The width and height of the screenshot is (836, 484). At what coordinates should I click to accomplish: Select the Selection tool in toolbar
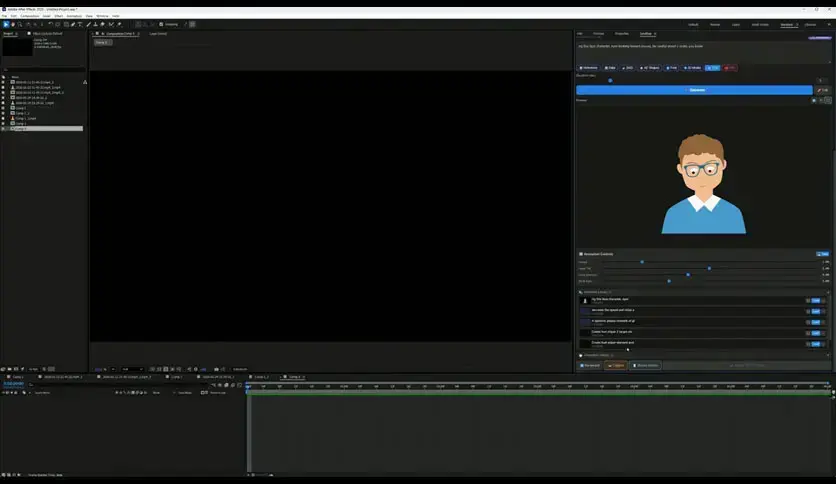pyautogui.click(x=6, y=24)
